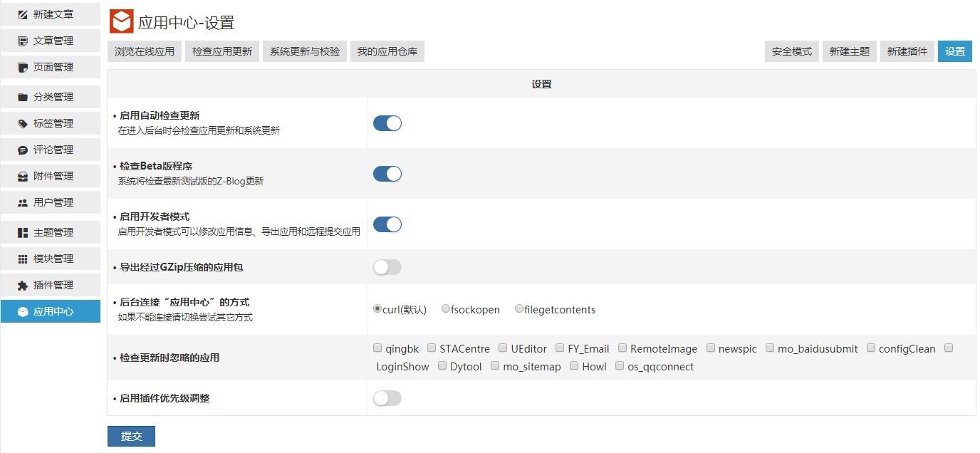
Task: Open the 新建文章 article creation icon
Action: 23,14
